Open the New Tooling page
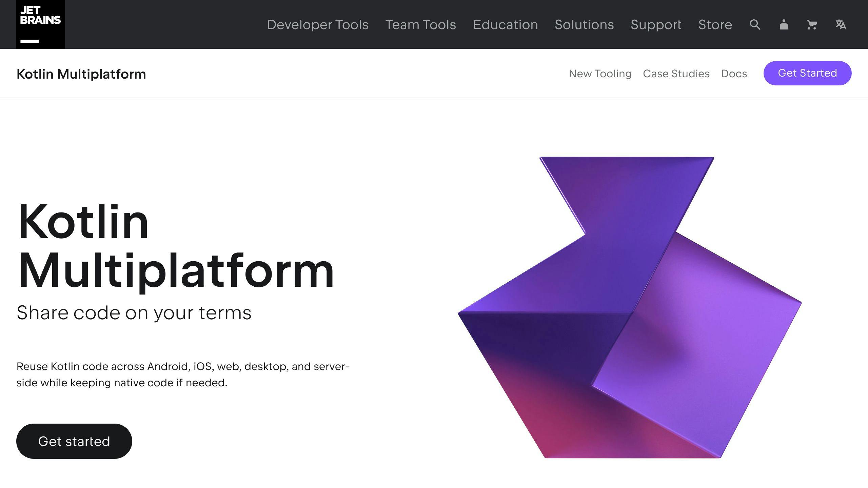 click(600, 74)
